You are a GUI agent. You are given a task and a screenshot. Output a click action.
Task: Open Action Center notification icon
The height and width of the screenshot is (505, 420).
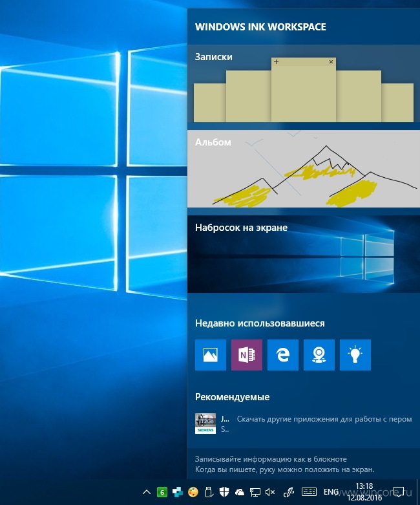399,492
